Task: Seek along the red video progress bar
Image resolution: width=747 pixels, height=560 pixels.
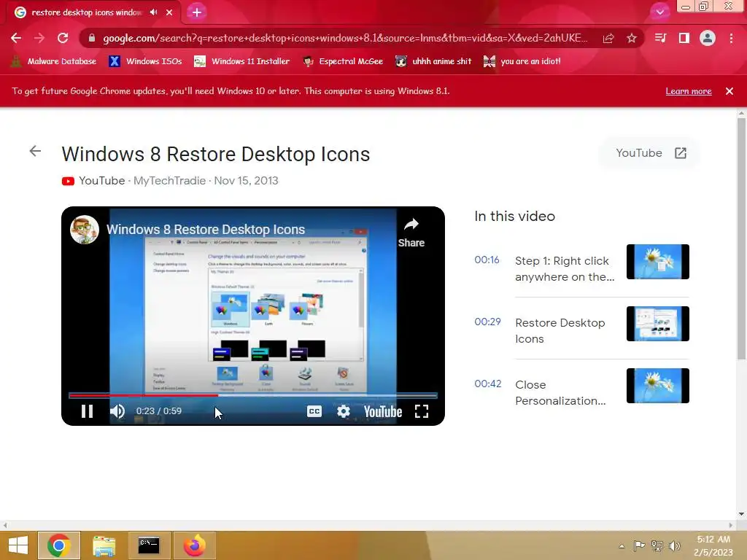Action: (x=253, y=394)
